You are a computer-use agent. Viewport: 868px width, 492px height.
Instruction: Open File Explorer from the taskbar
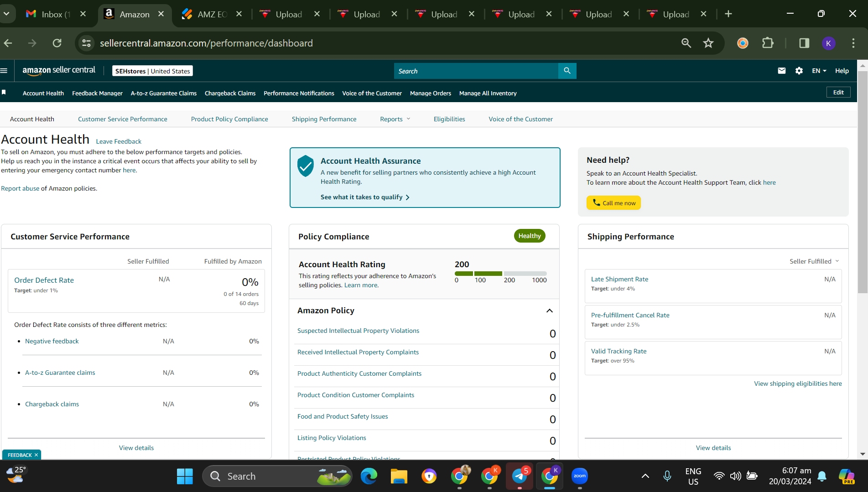(399, 476)
